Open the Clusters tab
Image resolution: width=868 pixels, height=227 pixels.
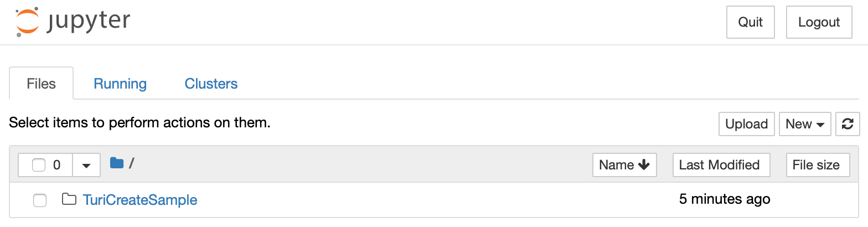coord(211,84)
